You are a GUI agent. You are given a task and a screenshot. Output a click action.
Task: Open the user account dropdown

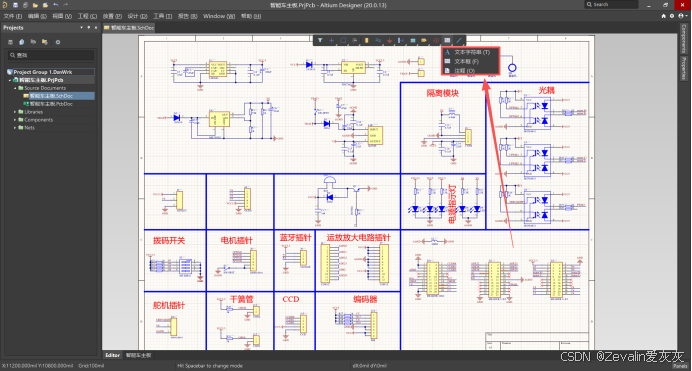pyautogui.click(x=682, y=16)
